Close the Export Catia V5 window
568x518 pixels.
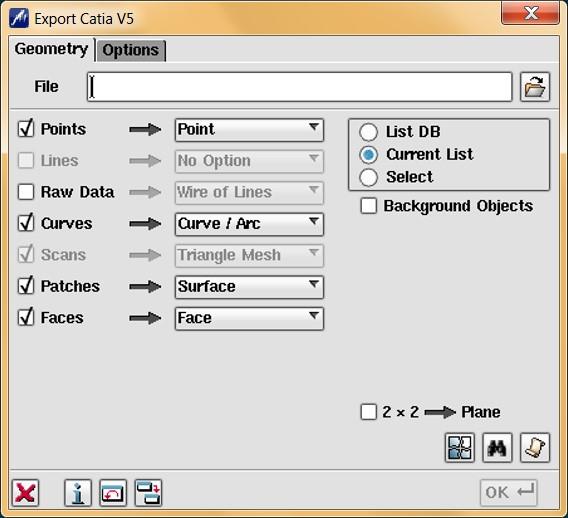tap(530, 13)
